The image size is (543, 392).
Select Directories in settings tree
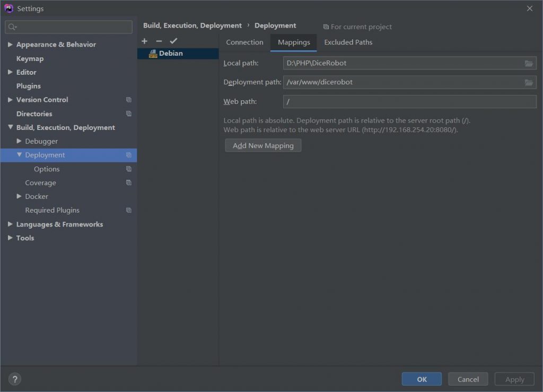point(34,114)
